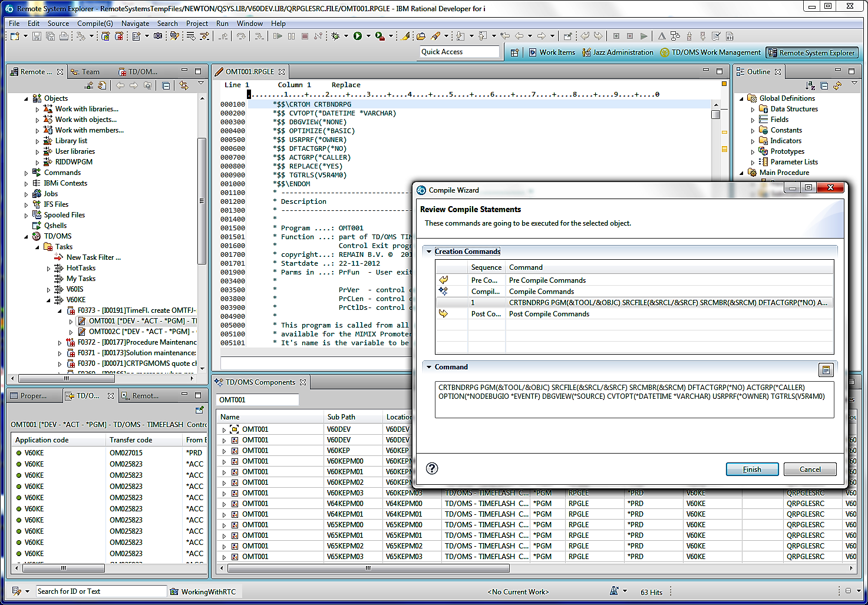Collapse the Creation Commands section
Viewport: 868px width, 605px height.
(x=428, y=251)
